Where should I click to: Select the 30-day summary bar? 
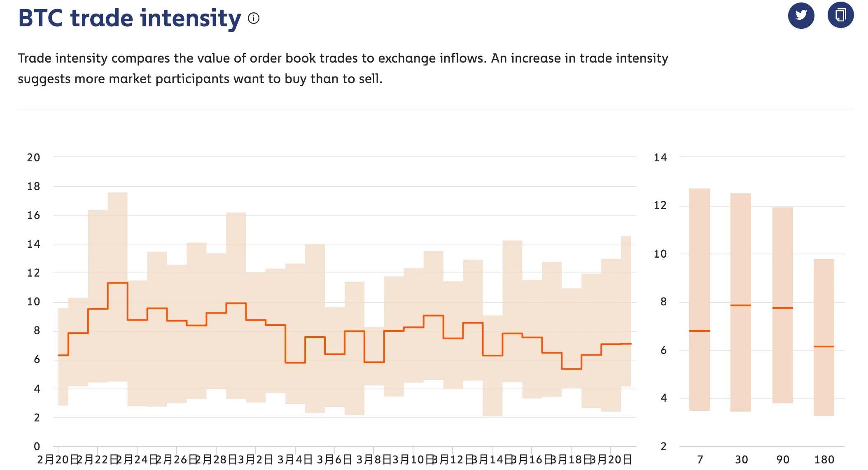[741, 302]
